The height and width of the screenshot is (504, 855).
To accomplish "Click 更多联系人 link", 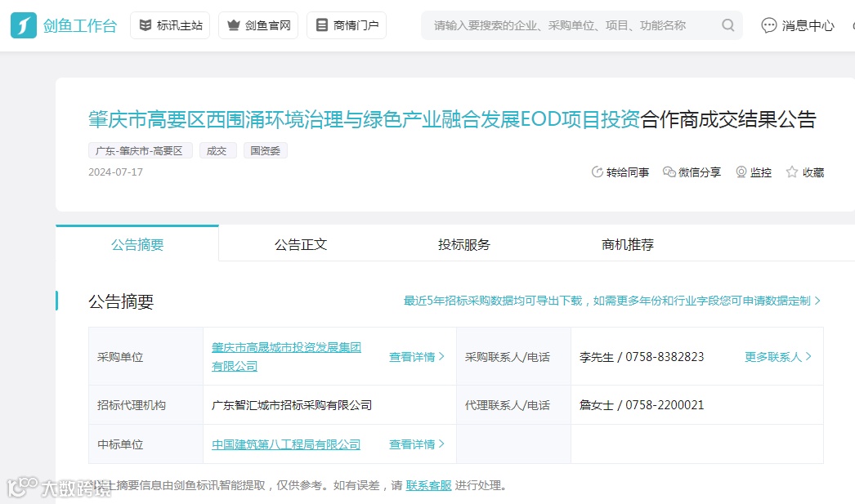I will pyautogui.click(x=773, y=356).
